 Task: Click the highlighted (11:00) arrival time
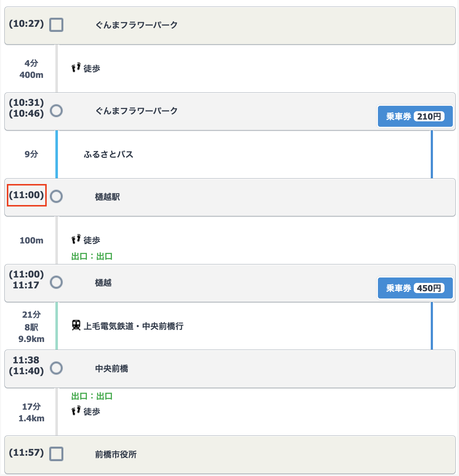coord(26,195)
